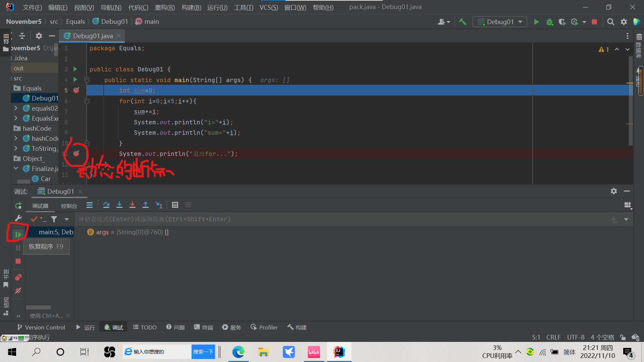The image size is (644, 362).
Task: Open Evaluate Expression calculator icon
Action: pos(175,205)
